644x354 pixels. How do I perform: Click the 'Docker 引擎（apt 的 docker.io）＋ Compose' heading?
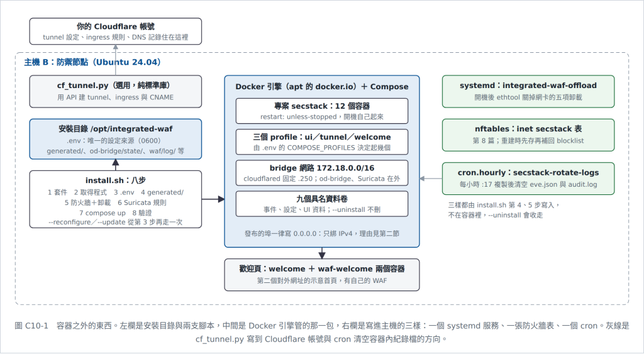click(322, 87)
